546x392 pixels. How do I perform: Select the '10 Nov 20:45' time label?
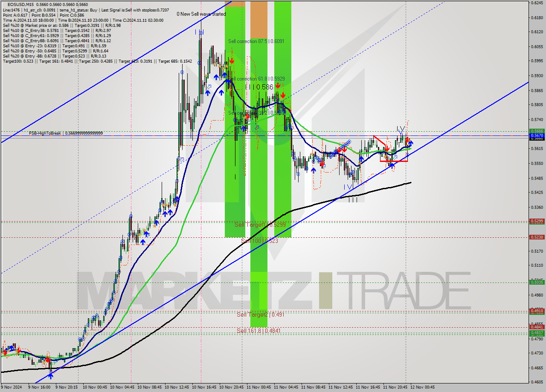pyautogui.click(x=231, y=387)
